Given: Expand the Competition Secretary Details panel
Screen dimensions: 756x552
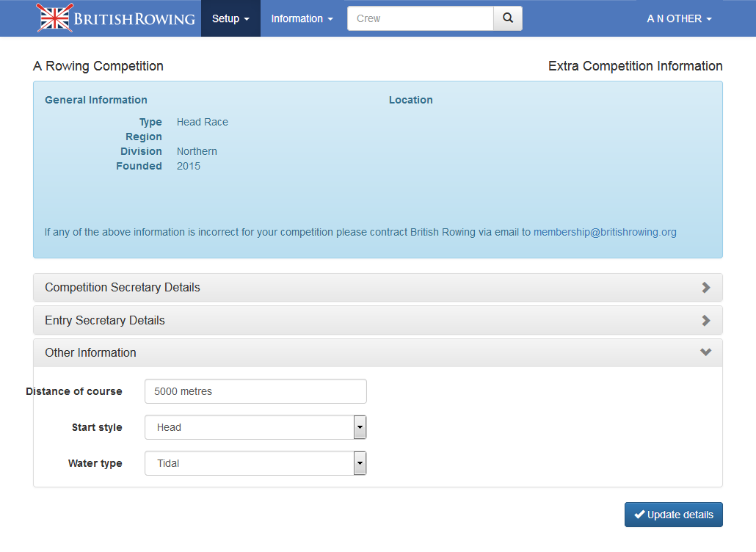Looking at the screenshot, I should coord(123,288).
